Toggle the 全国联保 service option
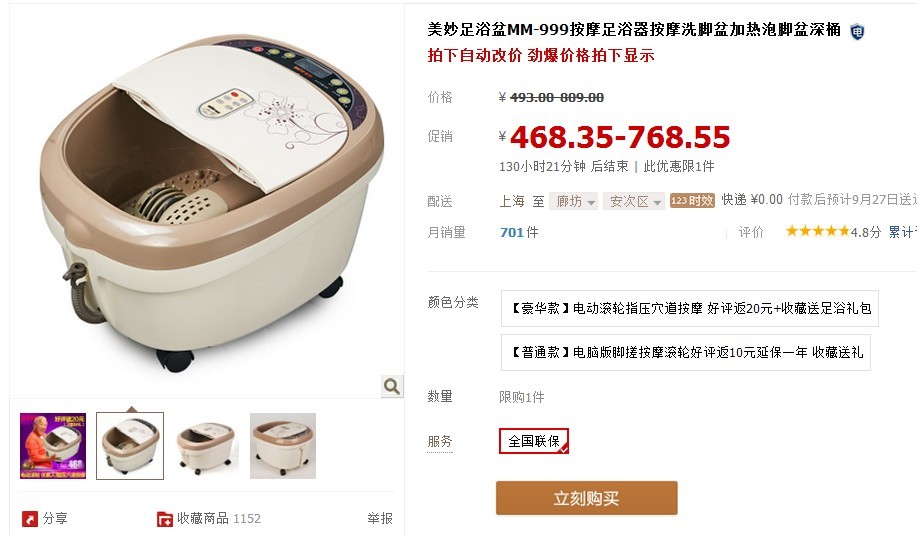Viewport: 917px width, 535px height. [533, 441]
